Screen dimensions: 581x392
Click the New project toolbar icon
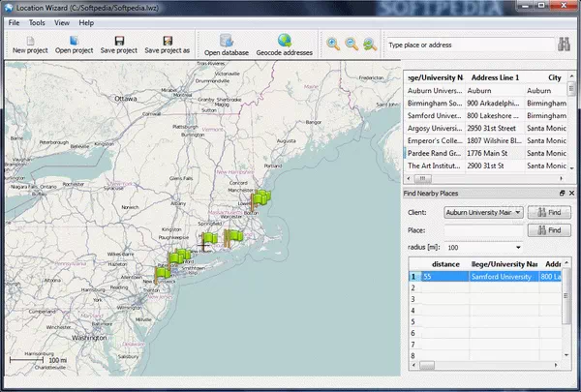[32, 41]
